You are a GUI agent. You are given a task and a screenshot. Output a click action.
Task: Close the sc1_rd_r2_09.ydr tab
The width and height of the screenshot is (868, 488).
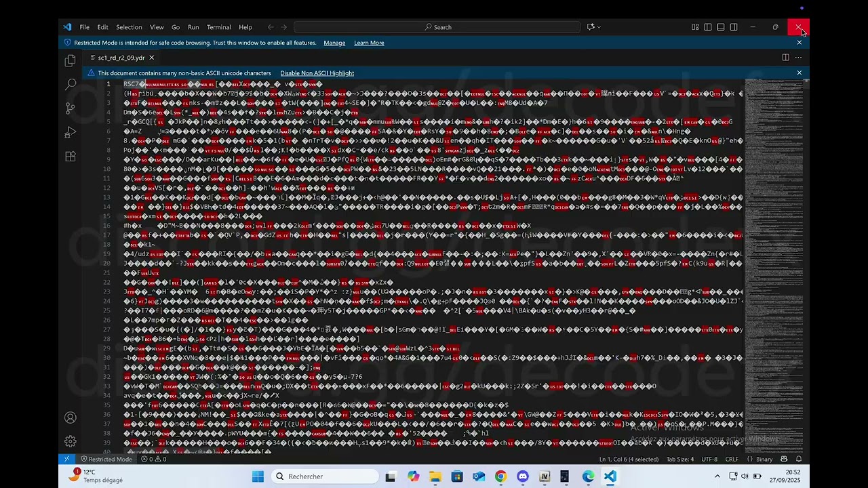coord(151,58)
